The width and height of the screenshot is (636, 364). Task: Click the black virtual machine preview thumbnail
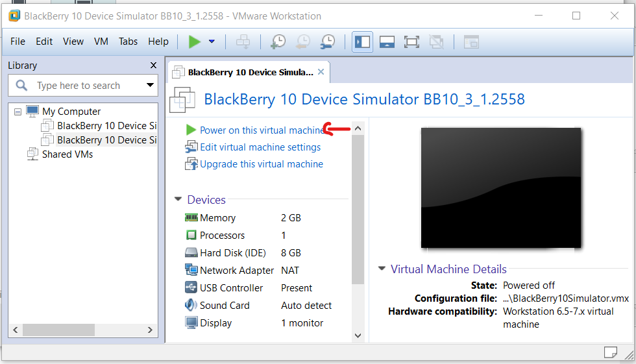tap(501, 188)
